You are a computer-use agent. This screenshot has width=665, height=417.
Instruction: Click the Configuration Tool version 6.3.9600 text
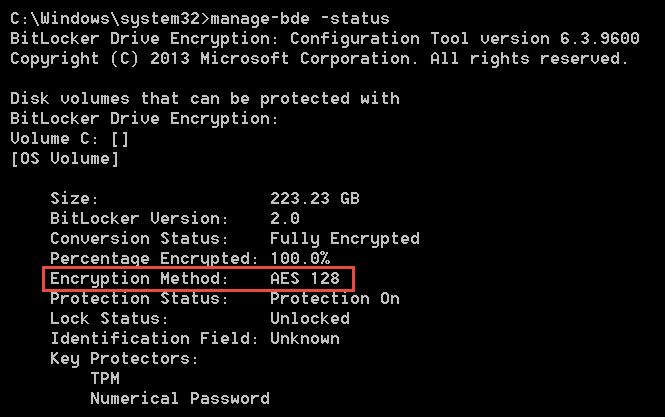(x=464, y=39)
